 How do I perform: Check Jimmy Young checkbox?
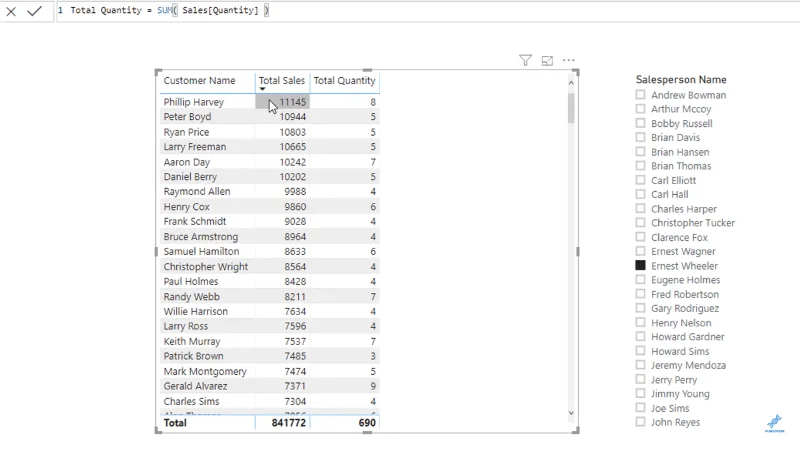640,393
